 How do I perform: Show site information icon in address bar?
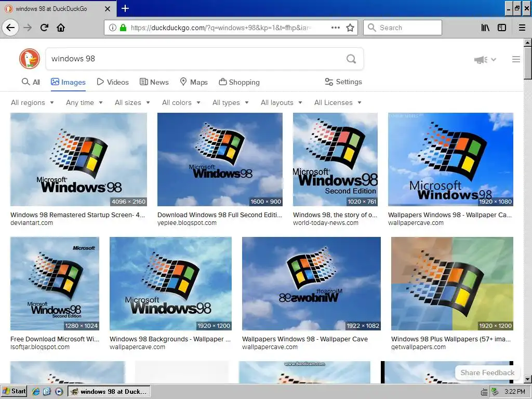tap(112, 28)
